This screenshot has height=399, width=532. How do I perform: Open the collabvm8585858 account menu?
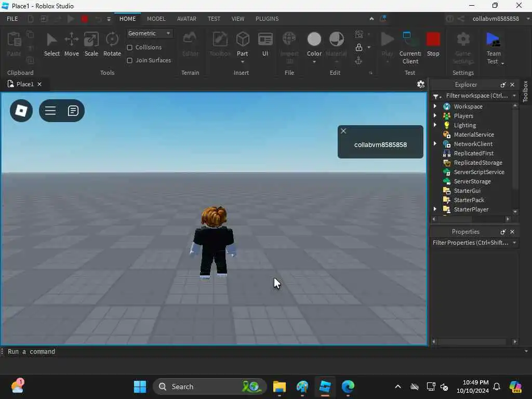[496, 19]
